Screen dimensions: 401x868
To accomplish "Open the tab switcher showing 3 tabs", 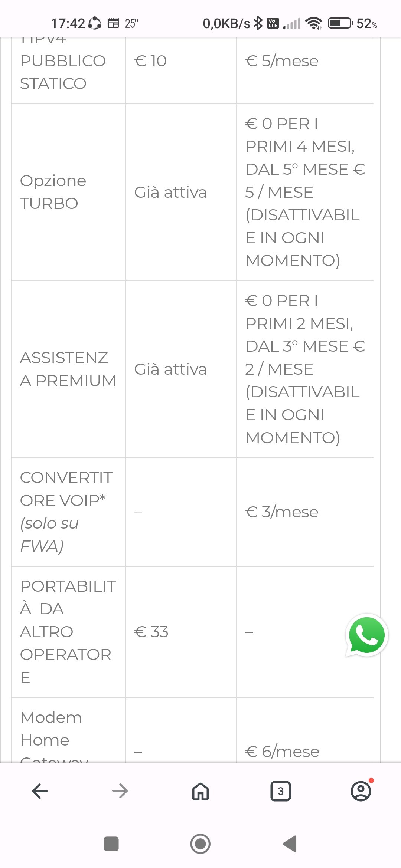I will pos(281,791).
